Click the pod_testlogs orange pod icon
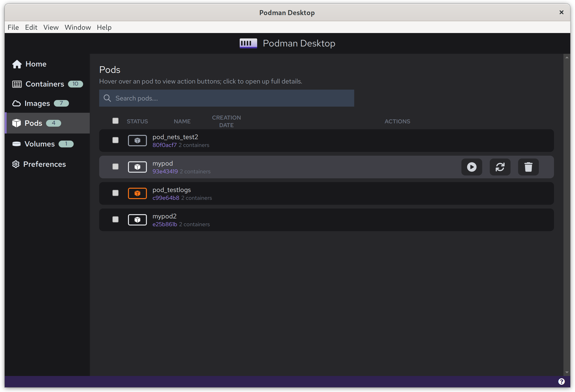This screenshot has width=575, height=392. coord(137,193)
